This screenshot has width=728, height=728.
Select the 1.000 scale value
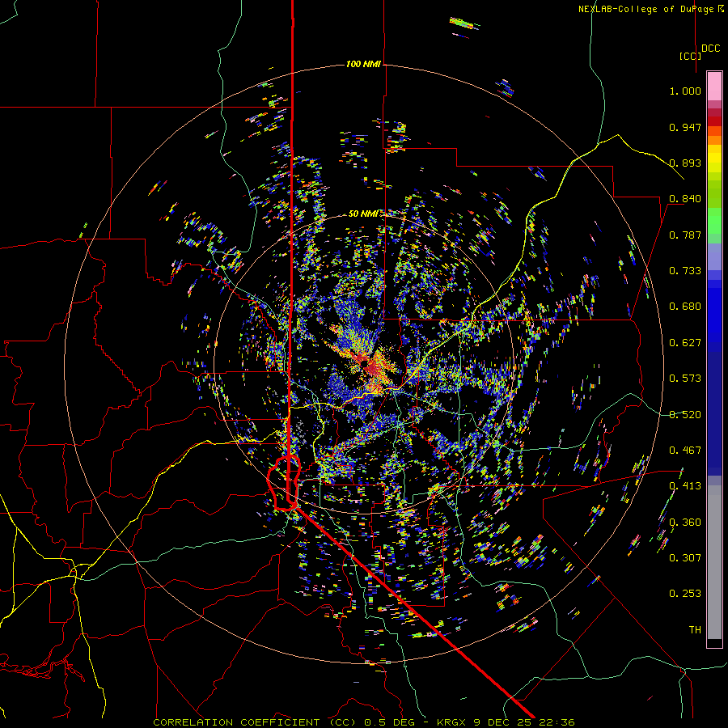click(x=685, y=91)
